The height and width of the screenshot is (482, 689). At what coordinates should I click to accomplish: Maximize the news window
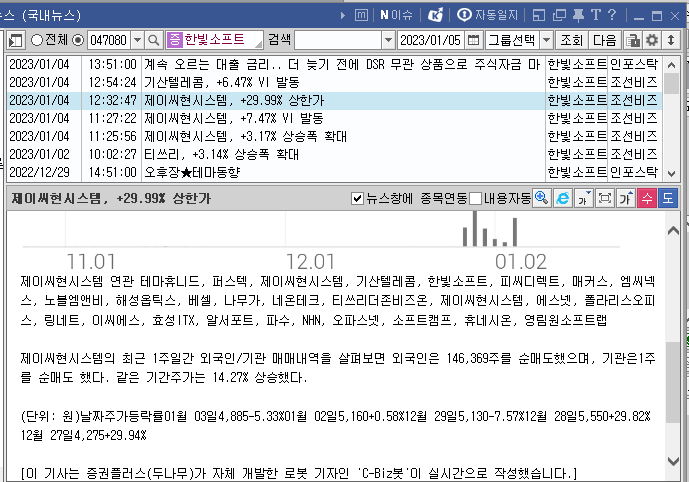coord(657,16)
